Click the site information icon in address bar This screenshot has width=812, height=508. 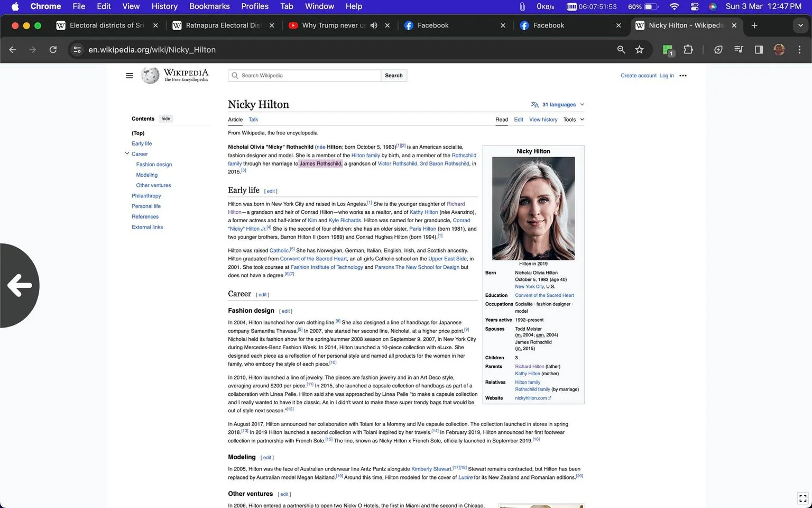click(77, 50)
